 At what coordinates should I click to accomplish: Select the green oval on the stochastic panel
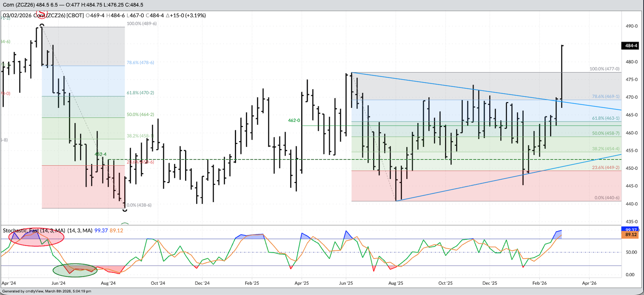(75, 270)
